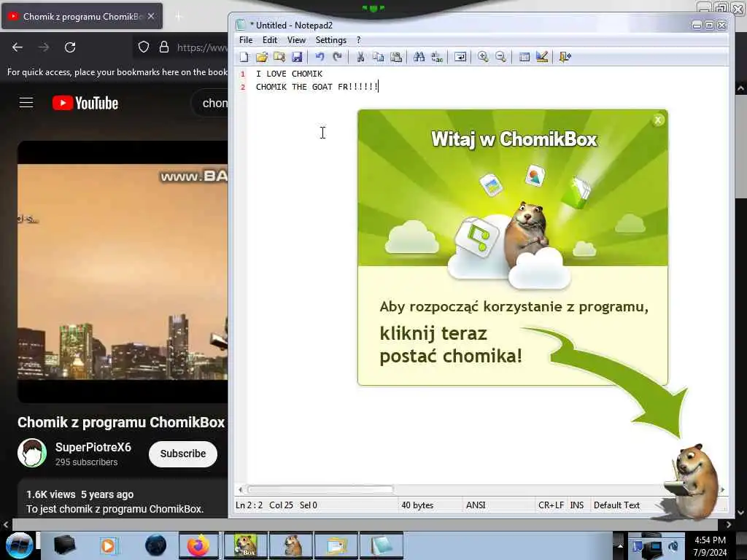Open the Notepad2 taskbar button
The width and height of the screenshot is (747, 560).
click(382, 545)
